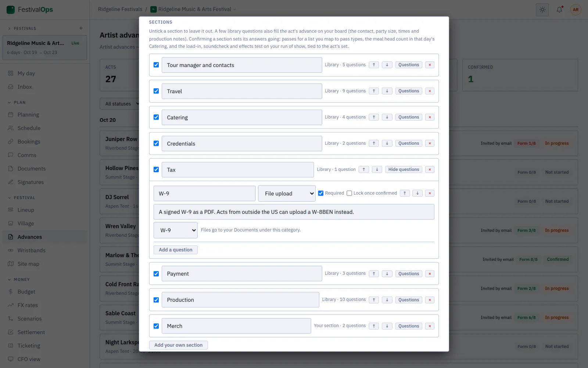588x368 pixels.
Task: Move Travel section down
Action: point(387,91)
